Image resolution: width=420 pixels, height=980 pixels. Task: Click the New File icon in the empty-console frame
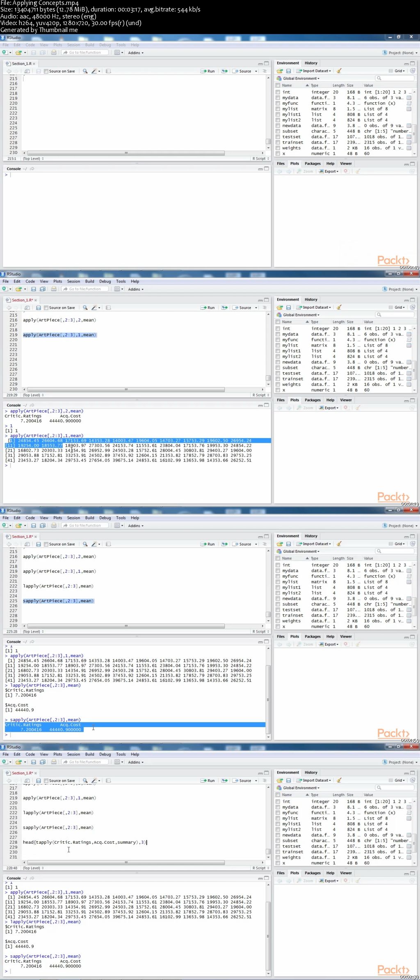[5, 53]
